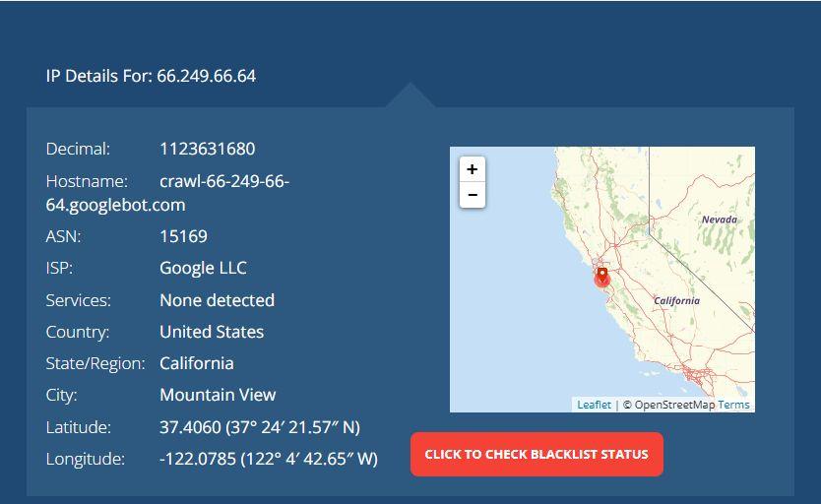This screenshot has height=504, width=821.
Task: Click the Country value United States
Action: click(212, 332)
